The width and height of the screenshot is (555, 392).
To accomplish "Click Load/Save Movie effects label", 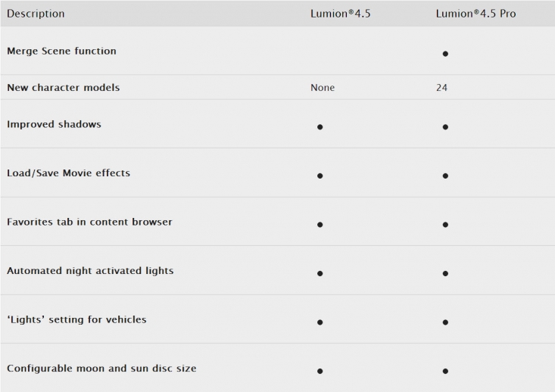I will coord(68,173).
